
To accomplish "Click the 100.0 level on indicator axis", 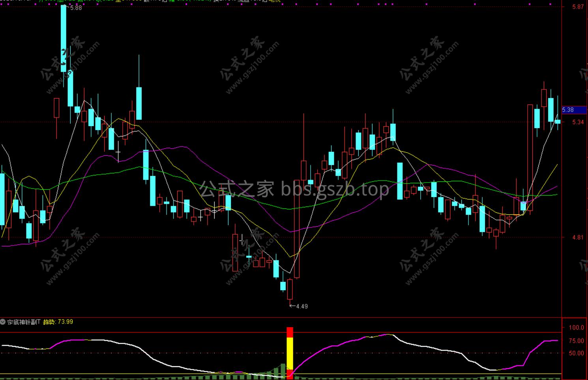I will (x=577, y=328).
